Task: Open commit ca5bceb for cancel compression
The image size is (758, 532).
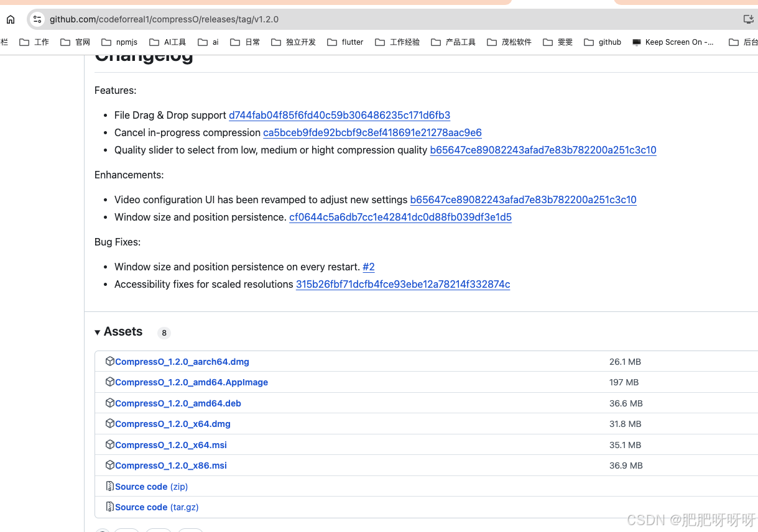Action: point(372,132)
